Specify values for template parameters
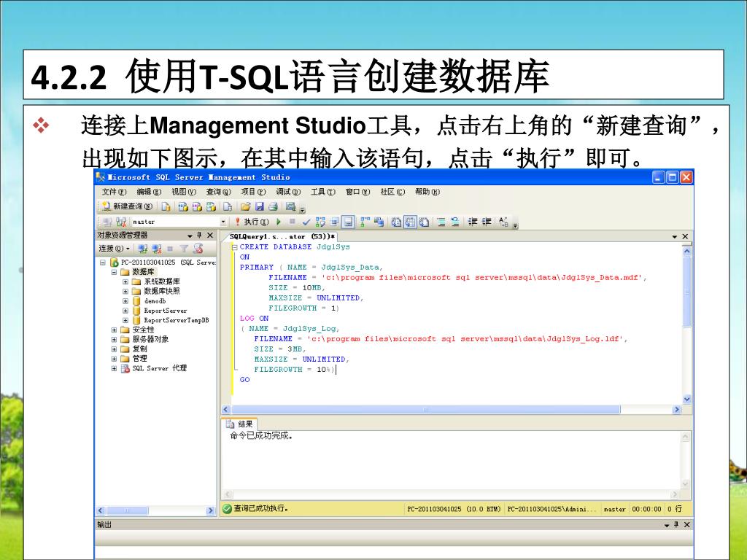The image size is (747, 560). point(503,222)
